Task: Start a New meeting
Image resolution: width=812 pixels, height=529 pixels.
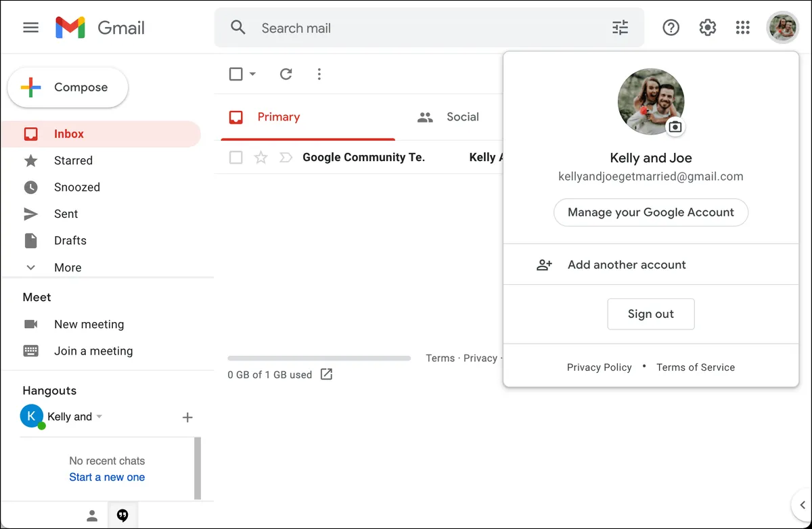Action: (89, 324)
